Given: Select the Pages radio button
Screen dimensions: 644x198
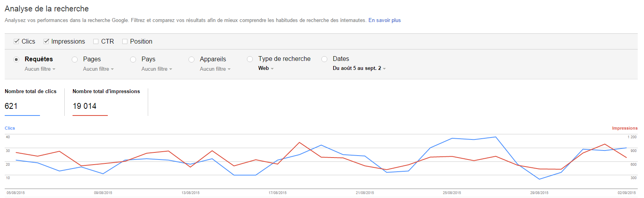Looking at the screenshot, I should click(74, 59).
